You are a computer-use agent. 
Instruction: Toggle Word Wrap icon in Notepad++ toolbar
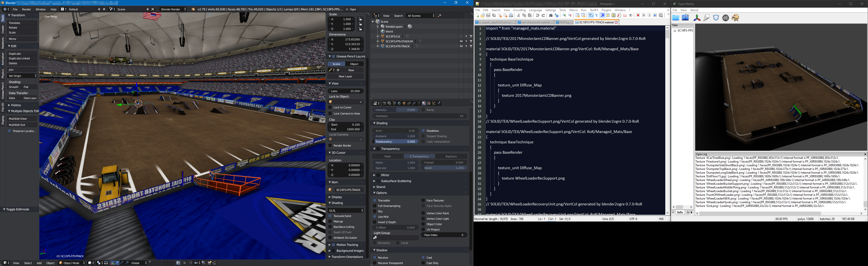pyautogui.click(x=591, y=16)
